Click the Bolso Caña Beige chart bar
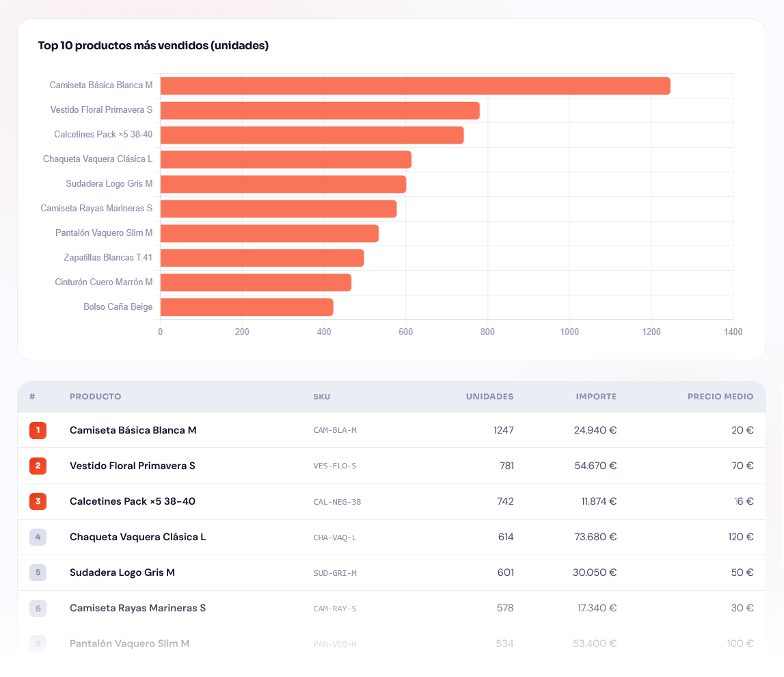Viewport: 784px width, 677px height. point(246,308)
